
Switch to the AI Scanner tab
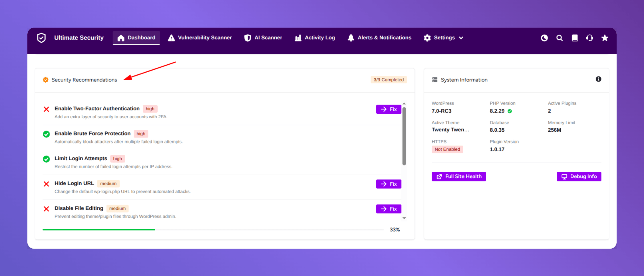pyautogui.click(x=263, y=38)
